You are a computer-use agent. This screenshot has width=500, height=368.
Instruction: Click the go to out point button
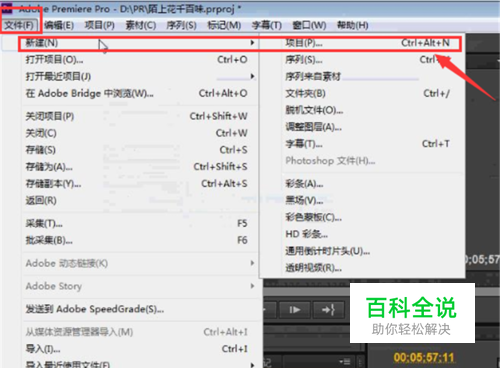[328, 310]
